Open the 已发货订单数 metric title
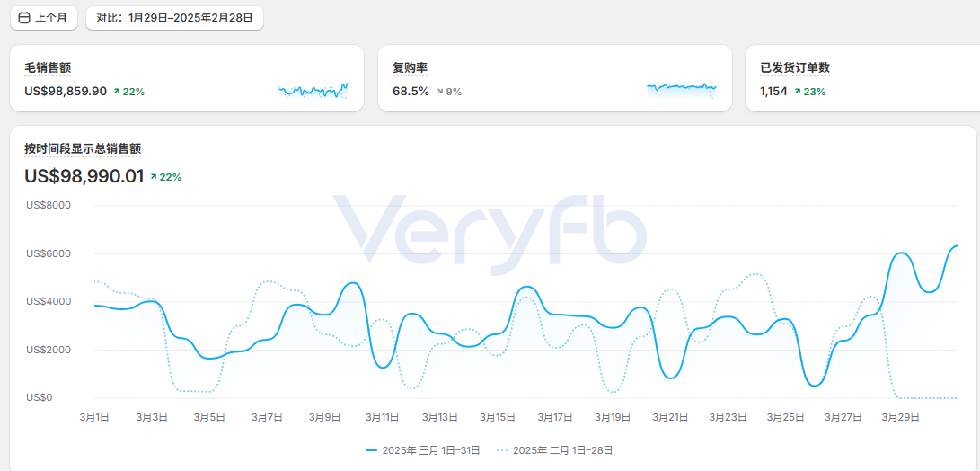980x471 pixels. coord(795,67)
